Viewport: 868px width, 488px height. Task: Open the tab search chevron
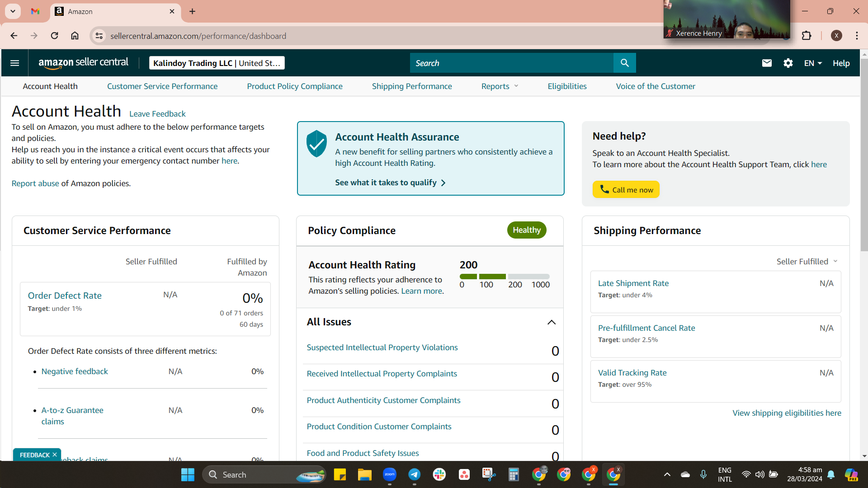click(x=13, y=11)
